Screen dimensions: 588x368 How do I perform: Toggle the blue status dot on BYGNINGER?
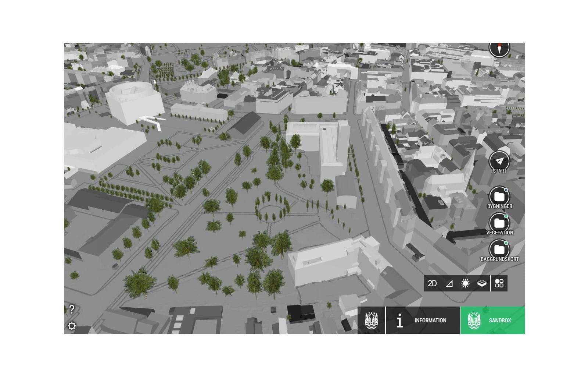click(506, 190)
